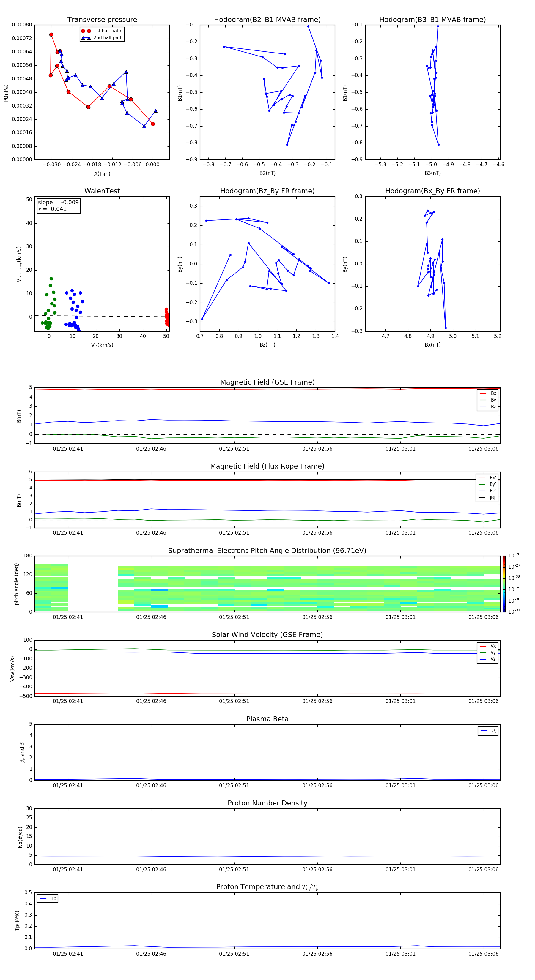Click the 'Hodogram(B3_B1 MVAB frame)' title
Viewport: 535px width, 980px height.
pyautogui.click(x=432, y=20)
